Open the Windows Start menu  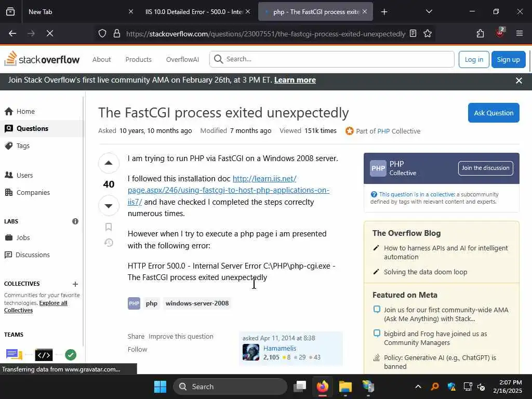coord(160,387)
